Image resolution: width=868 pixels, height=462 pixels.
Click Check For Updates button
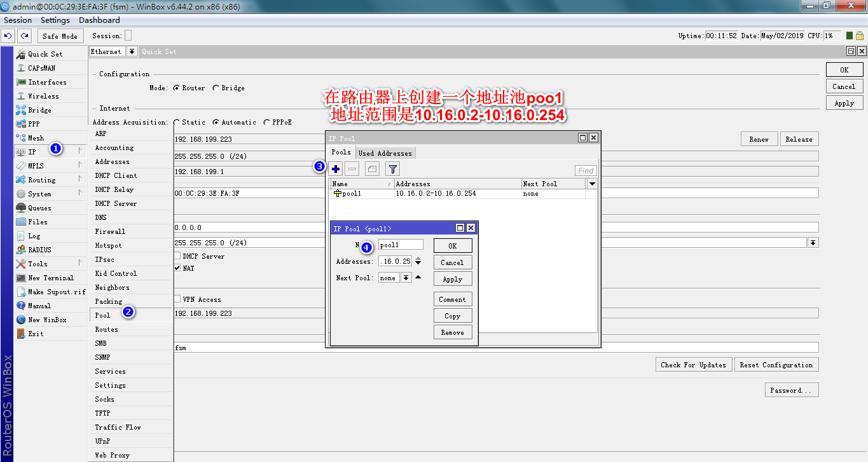click(x=693, y=365)
